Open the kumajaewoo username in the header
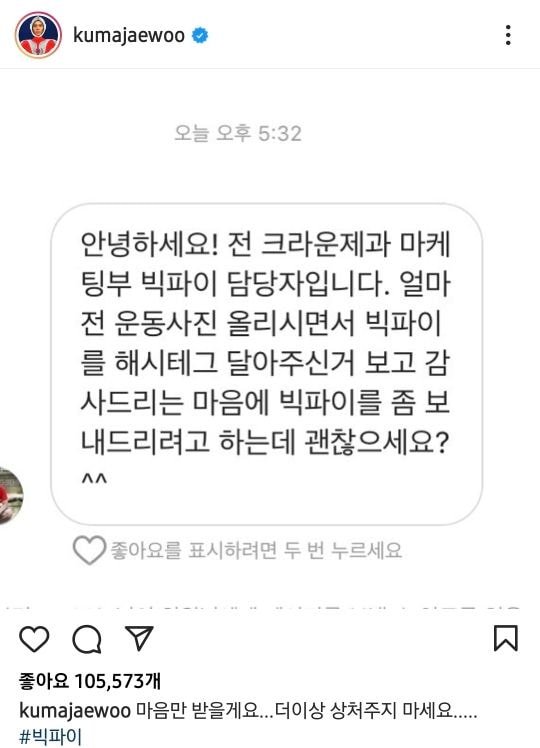 click(129, 36)
